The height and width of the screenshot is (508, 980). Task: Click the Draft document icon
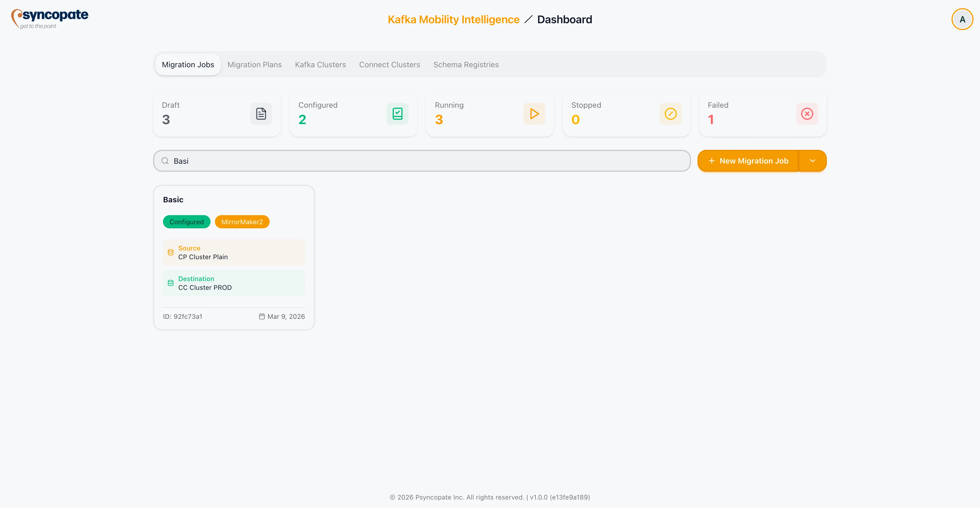click(261, 113)
